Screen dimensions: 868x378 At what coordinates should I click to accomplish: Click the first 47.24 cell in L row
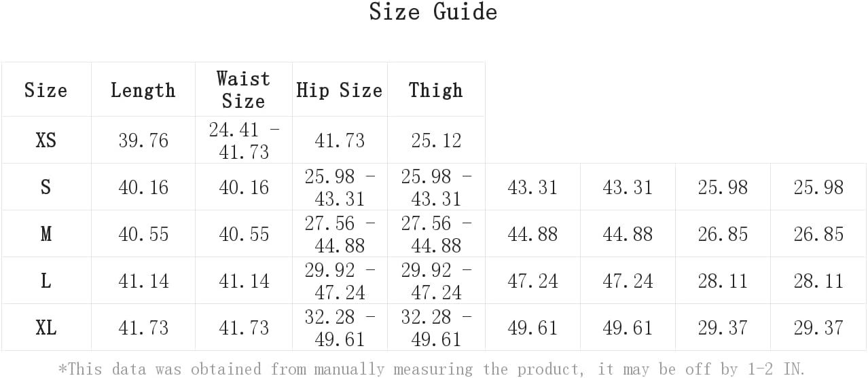(x=532, y=281)
